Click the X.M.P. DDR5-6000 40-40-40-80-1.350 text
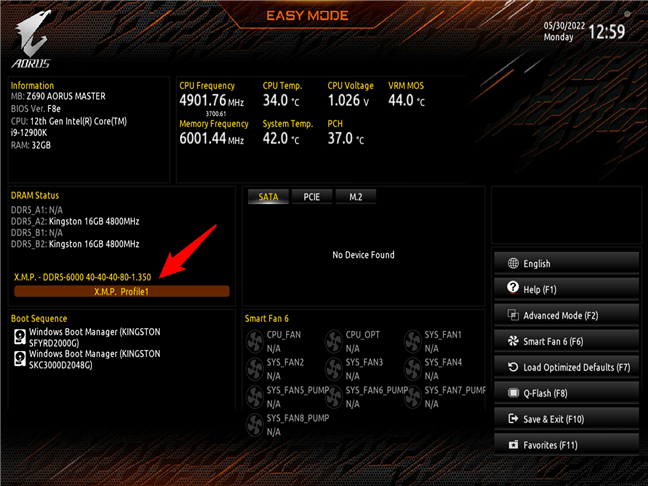Image resolution: width=648 pixels, height=486 pixels. (83, 277)
